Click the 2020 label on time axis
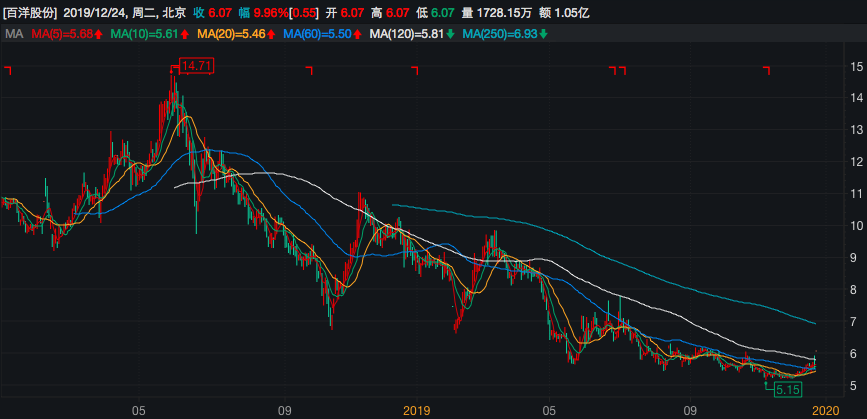 tap(824, 410)
